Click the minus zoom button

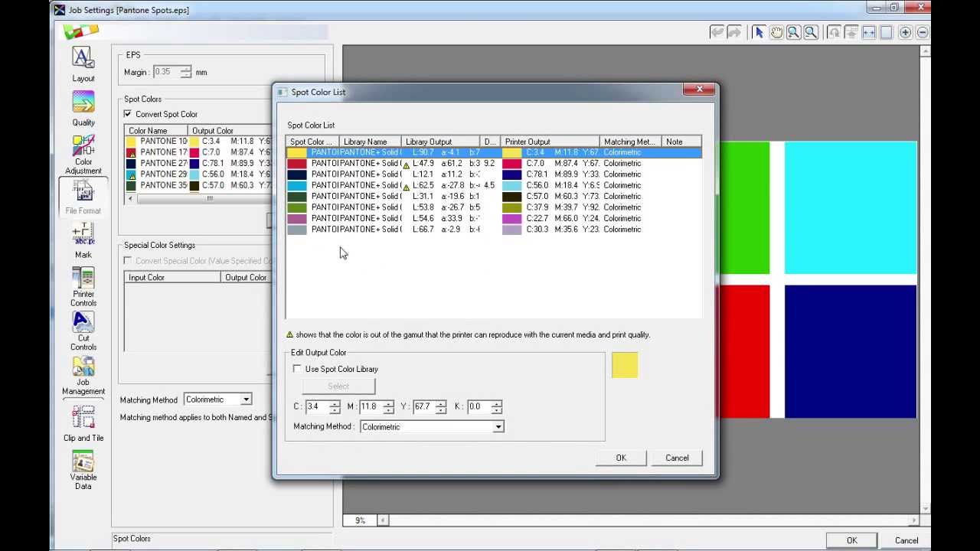click(x=923, y=32)
